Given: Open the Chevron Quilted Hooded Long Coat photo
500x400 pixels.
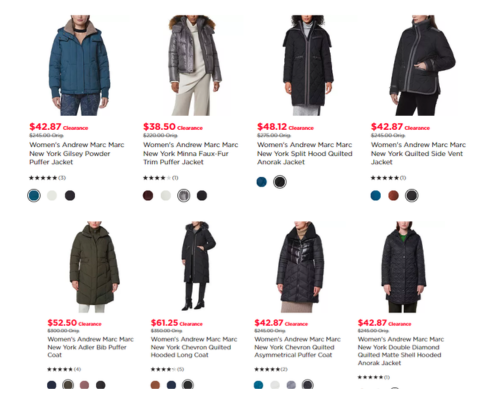Looking at the screenshot, I should coord(198,266).
